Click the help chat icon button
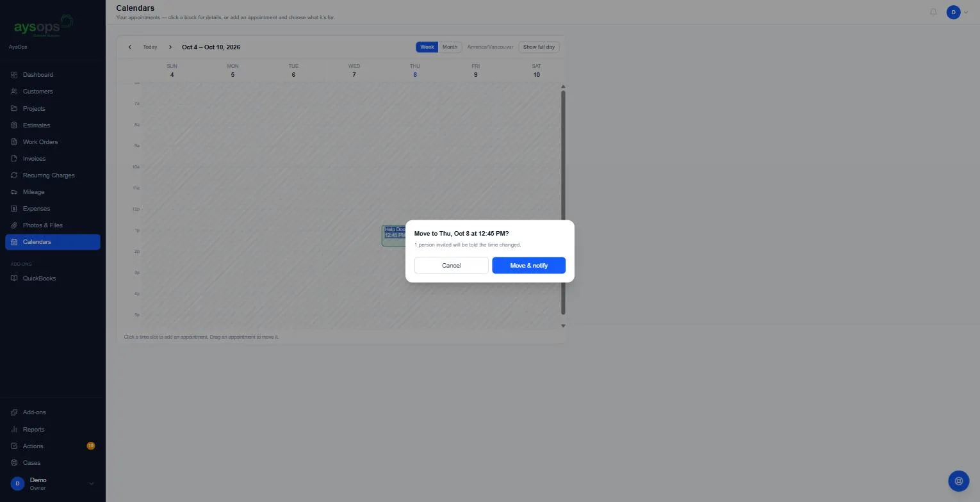 click(x=958, y=481)
